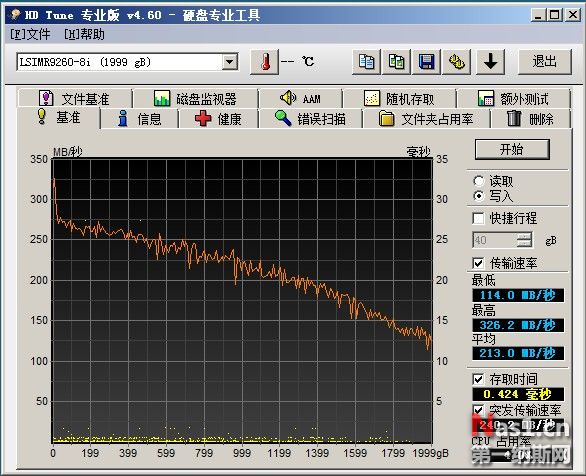The width and height of the screenshot is (586, 476).
Task: Click the floppy disk save icon
Action: (x=426, y=62)
